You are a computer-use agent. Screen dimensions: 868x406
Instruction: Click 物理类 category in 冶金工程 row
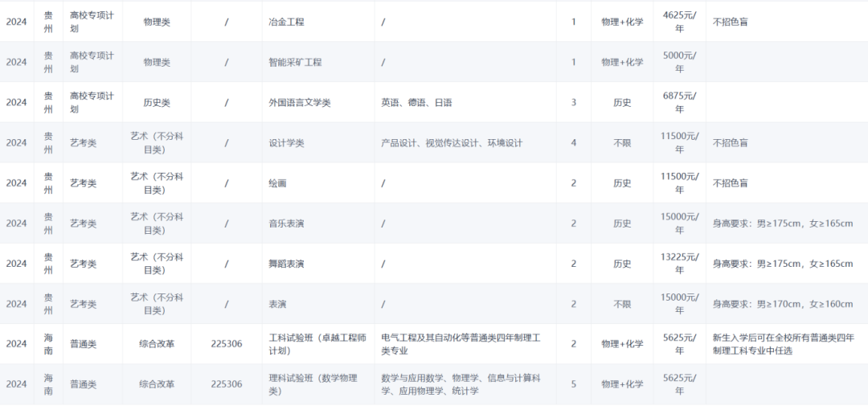[x=157, y=23]
